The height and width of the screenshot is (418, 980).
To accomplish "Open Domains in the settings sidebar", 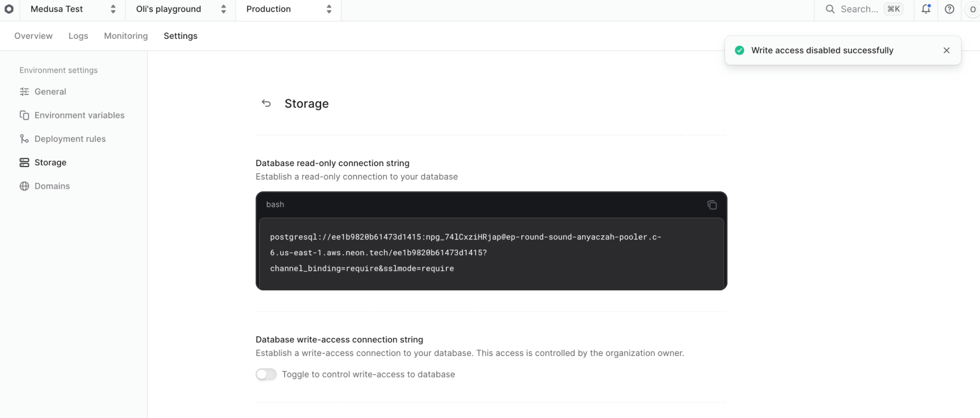I will tap(44, 186).
